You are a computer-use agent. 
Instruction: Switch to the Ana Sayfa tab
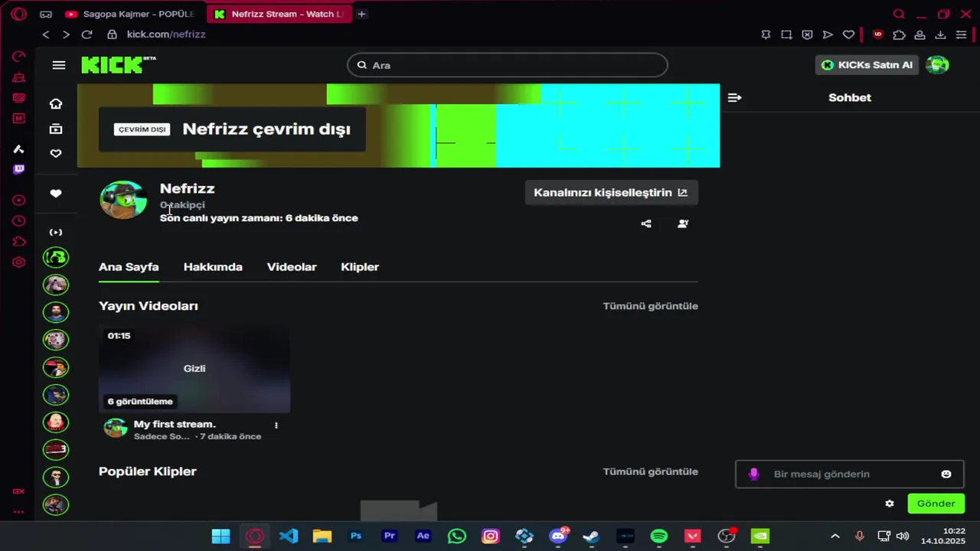[x=129, y=267]
